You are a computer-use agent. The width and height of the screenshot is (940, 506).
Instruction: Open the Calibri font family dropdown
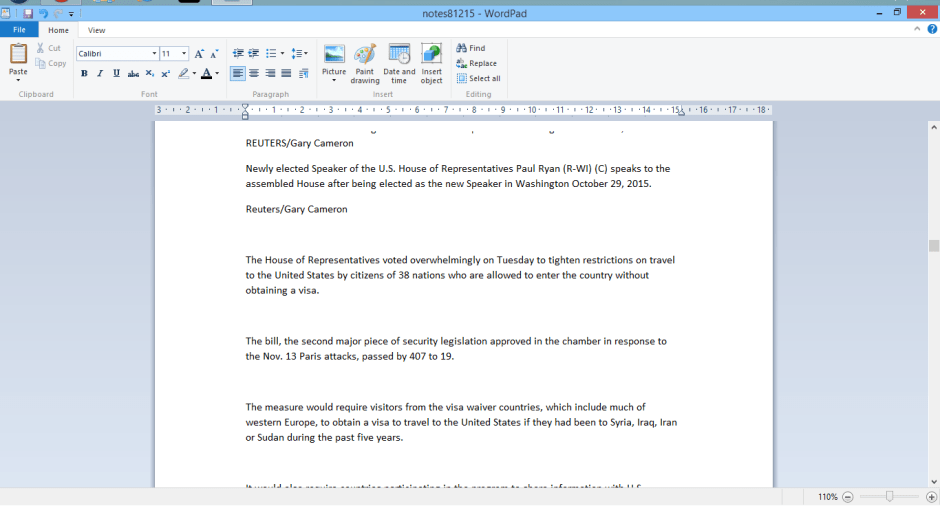click(x=154, y=53)
